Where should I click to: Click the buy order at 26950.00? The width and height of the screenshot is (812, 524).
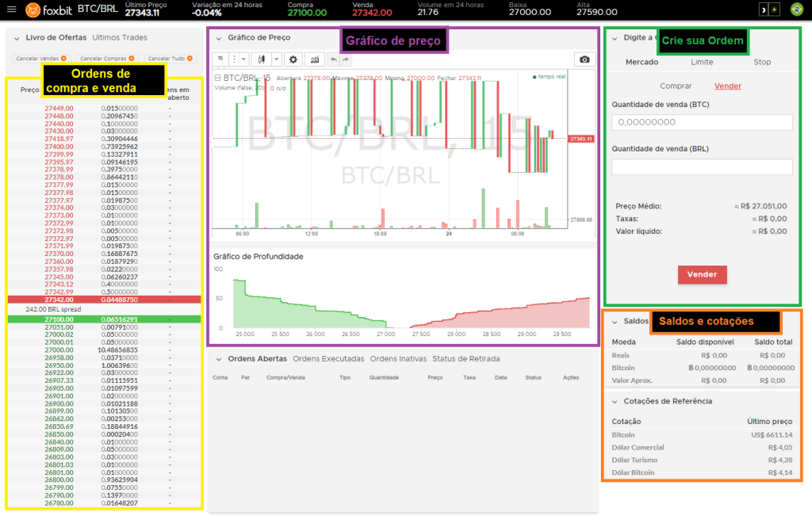click(104, 365)
